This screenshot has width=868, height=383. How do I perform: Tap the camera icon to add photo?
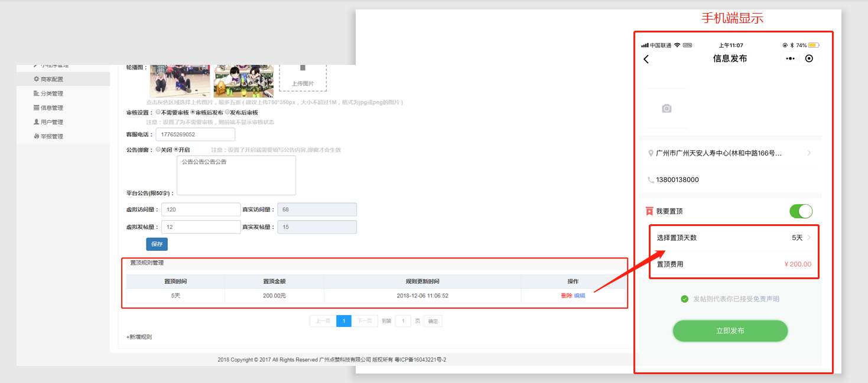(x=667, y=109)
